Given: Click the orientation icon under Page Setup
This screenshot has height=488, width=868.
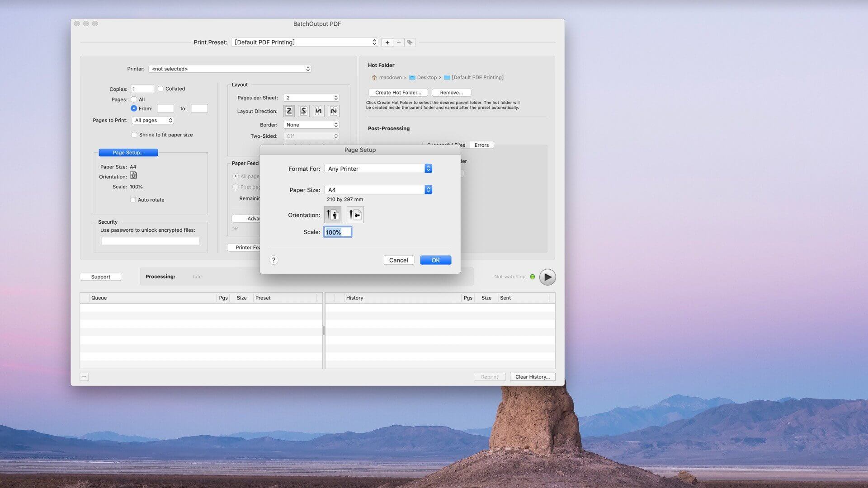Looking at the screenshot, I should [133, 175].
